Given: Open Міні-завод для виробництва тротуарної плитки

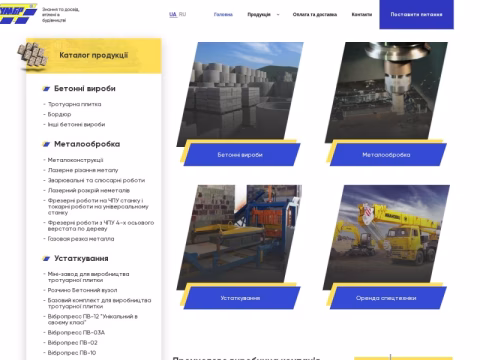Looking at the screenshot, I should click(88, 277).
